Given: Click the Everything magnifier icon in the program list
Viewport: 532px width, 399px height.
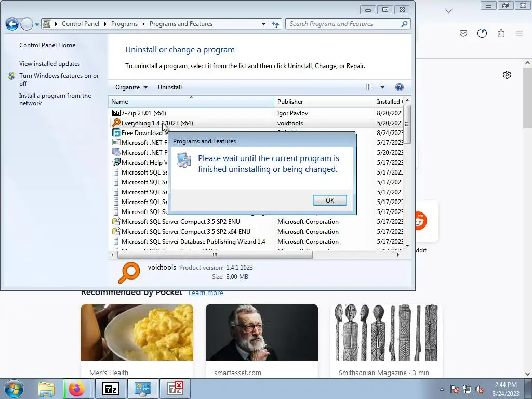Looking at the screenshot, I should 116,123.
